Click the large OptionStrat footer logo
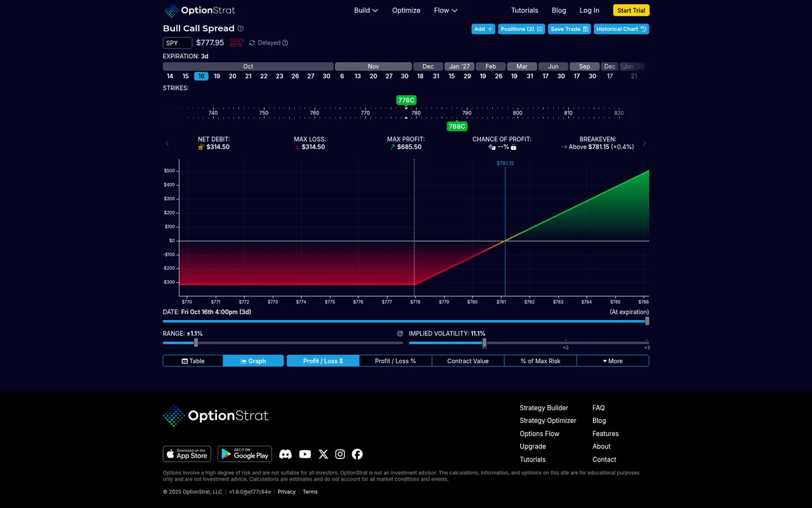This screenshot has height=508, width=812. pyautogui.click(x=216, y=416)
